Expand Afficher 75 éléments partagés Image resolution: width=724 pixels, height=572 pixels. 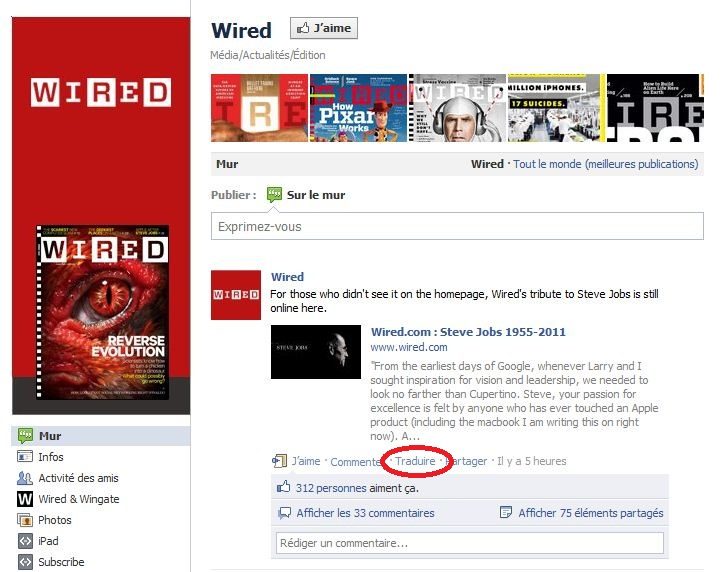click(590, 513)
